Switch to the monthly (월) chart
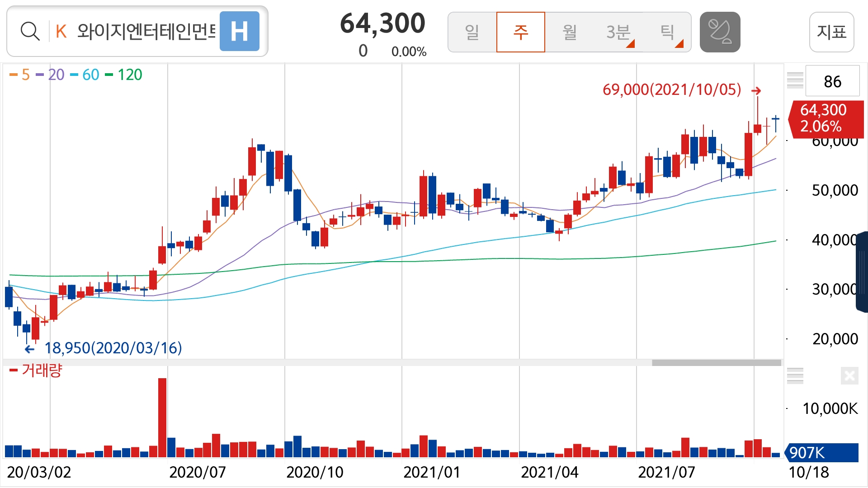868x488 pixels. 569,32
